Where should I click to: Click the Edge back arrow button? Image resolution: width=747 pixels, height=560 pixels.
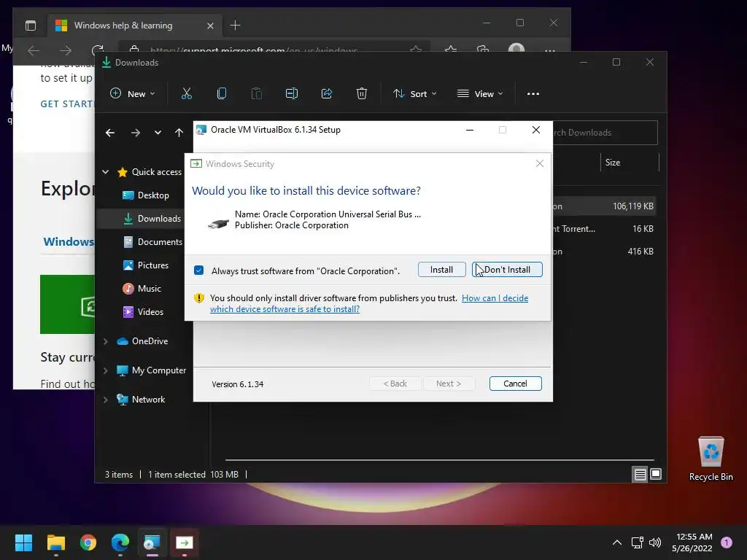point(34,50)
